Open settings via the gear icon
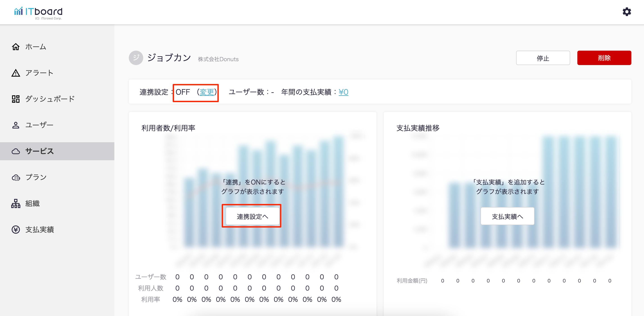Screen dimensions: 644x316 tap(626, 12)
